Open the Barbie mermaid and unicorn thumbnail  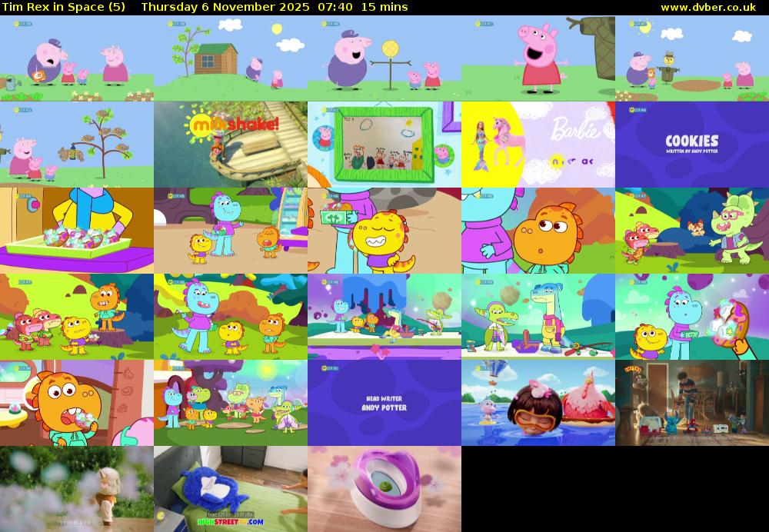538,145
